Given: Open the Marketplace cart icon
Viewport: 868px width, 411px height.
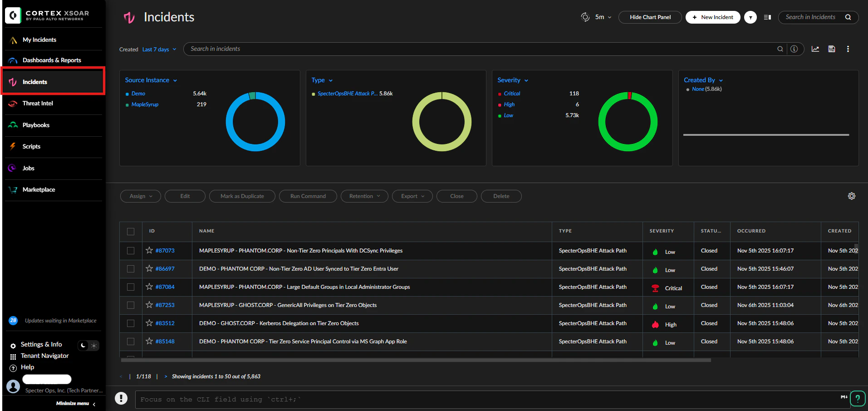Looking at the screenshot, I should [x=13, y=190].
